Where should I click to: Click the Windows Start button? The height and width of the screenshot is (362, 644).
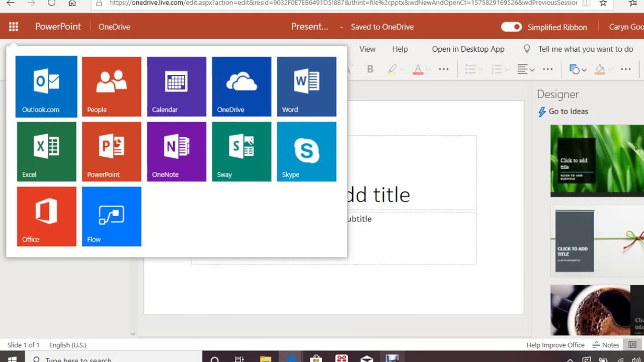12,359
